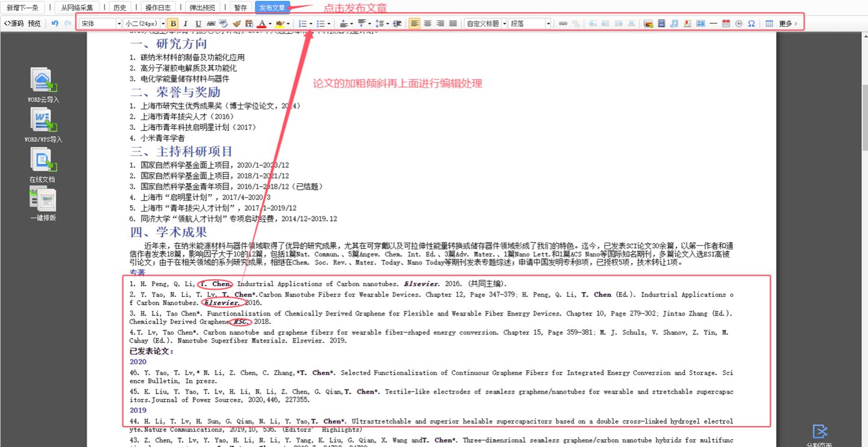Click the 发布文章 publish button
This screenshot has width=868, height=447.
tap(272, 8)
